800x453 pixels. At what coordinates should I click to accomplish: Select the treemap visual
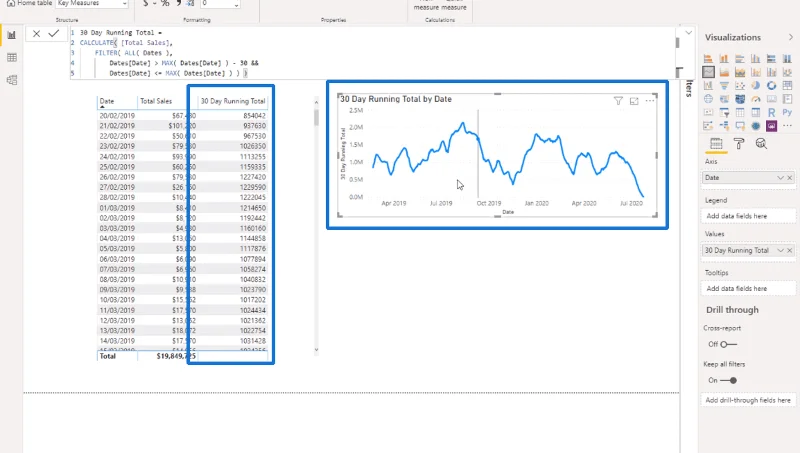pyautogui.click(x=787, y=85)
